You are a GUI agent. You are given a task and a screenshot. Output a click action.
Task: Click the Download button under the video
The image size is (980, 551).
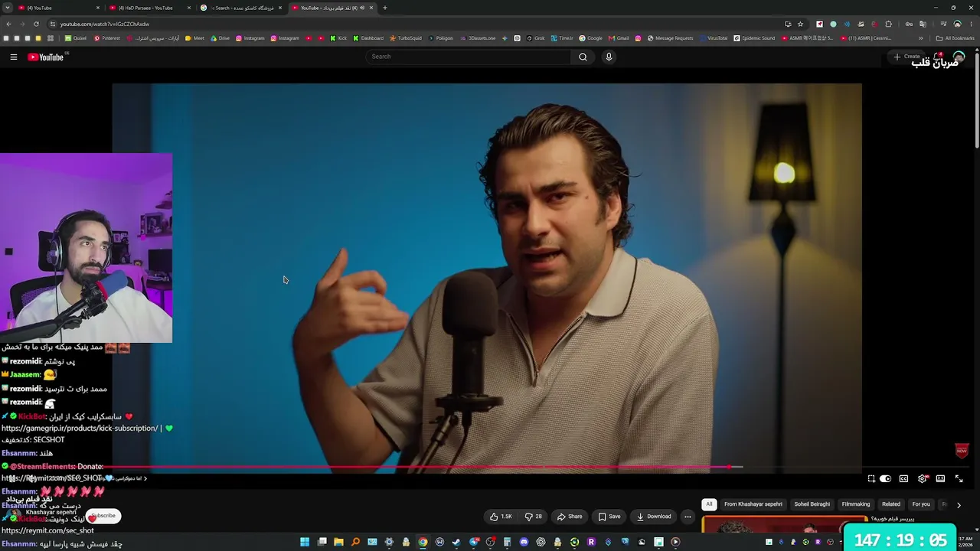(654, 517)
